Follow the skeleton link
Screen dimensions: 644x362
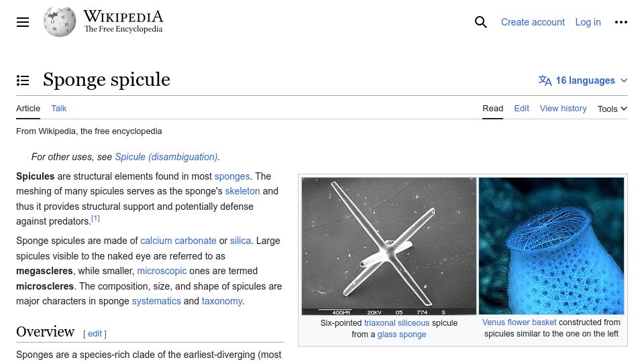pos(242,191)
